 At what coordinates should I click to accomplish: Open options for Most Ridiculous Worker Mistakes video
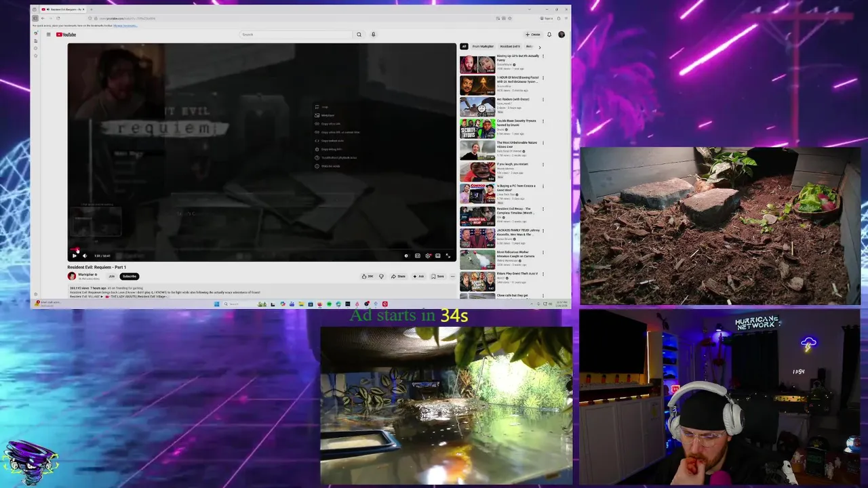(543, 252)
